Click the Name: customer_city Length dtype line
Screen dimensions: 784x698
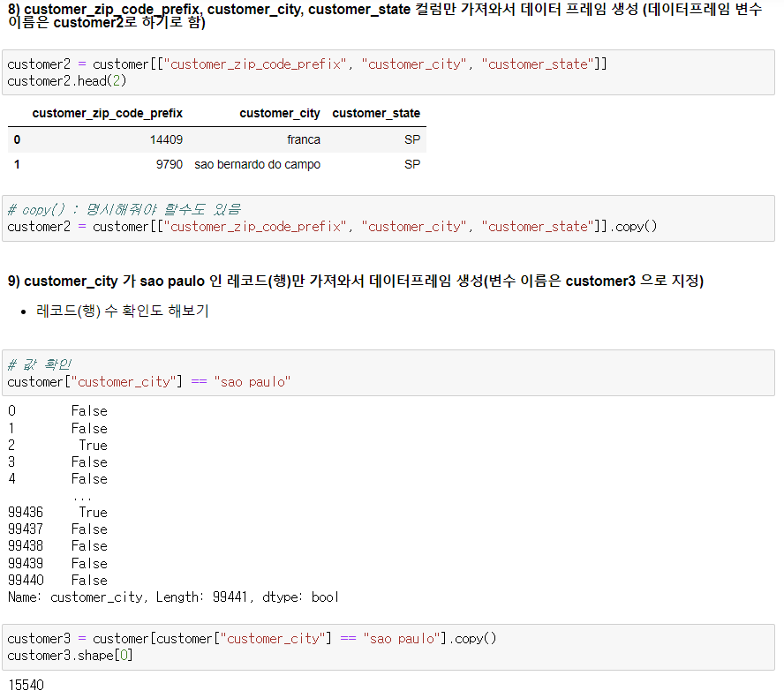(x=174, y=597)
